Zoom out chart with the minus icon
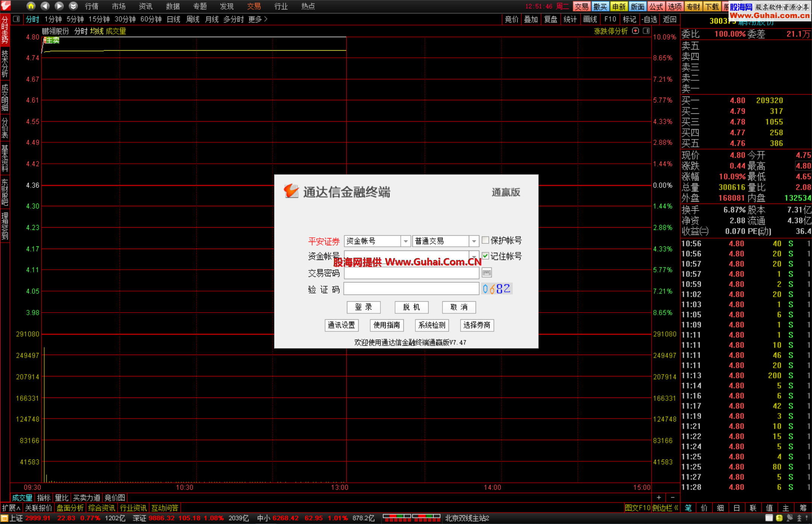The width and height of the screenshot is (812, 524). pyautogui.click(x=673, y=497)
